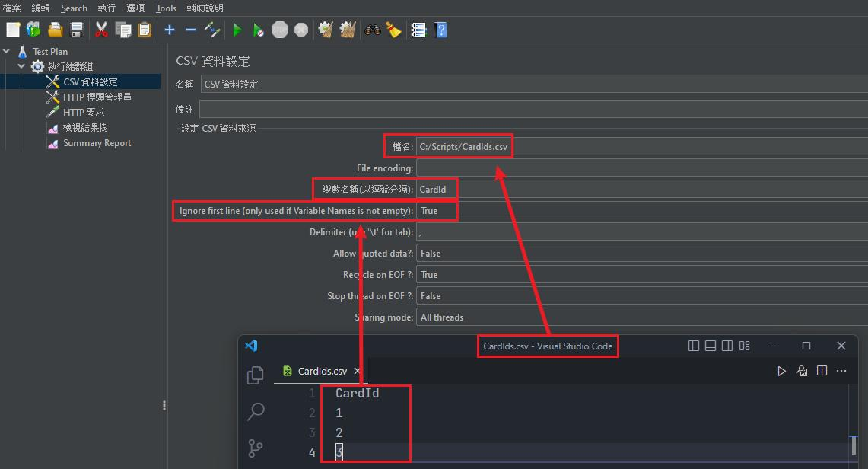
Task: Start the test with the green play icon
Action: point(237,30)
